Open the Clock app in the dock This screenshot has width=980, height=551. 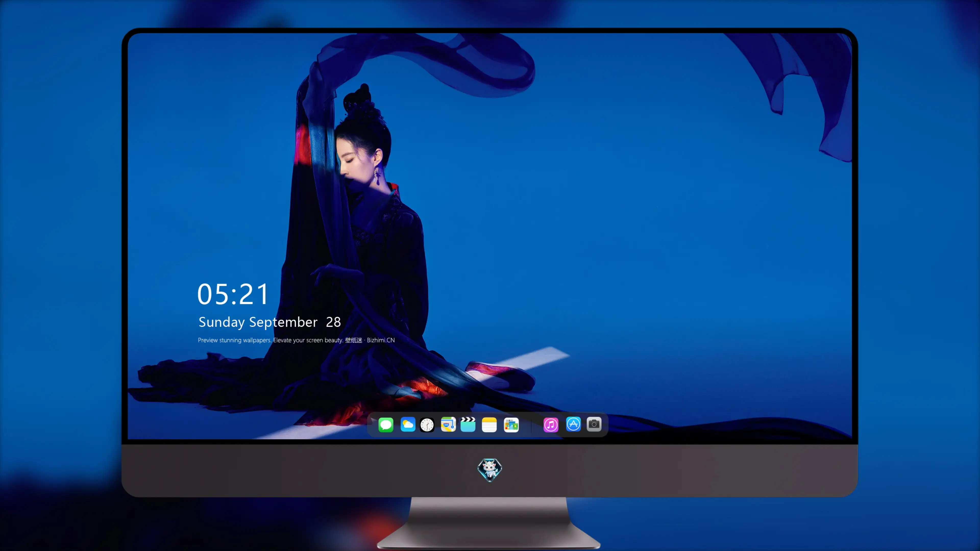(427, 425)
